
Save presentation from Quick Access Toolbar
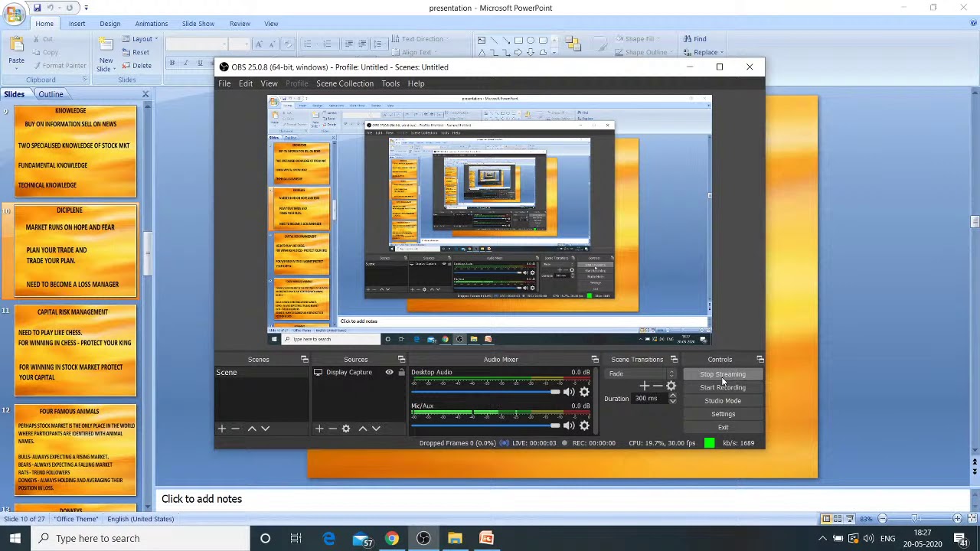(x=38, y=8)
